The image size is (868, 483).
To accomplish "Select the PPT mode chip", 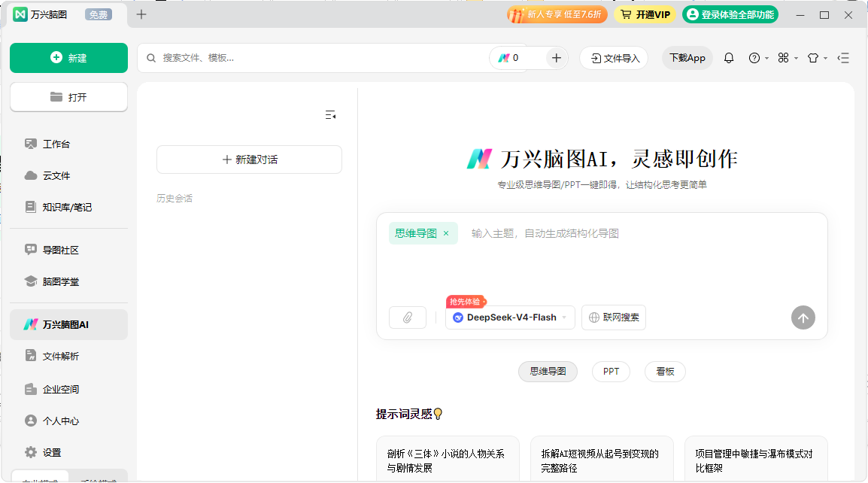I will point(611,371).
